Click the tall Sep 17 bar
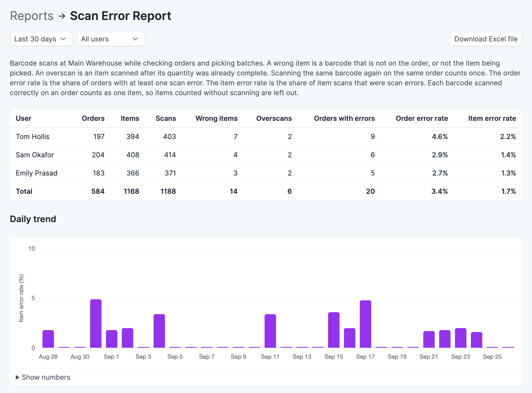Screen dimensions: 532x393 pos(366,324)
